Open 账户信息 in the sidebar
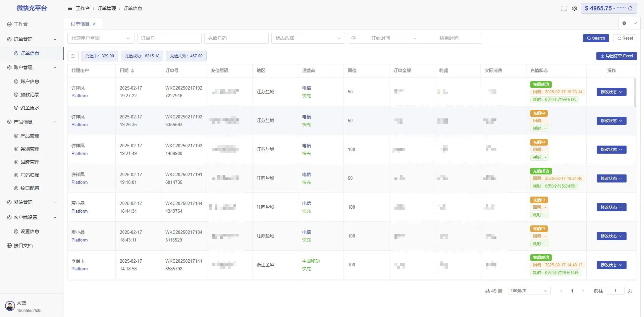Viewport: 644px width, 317px height. point(30,82)
